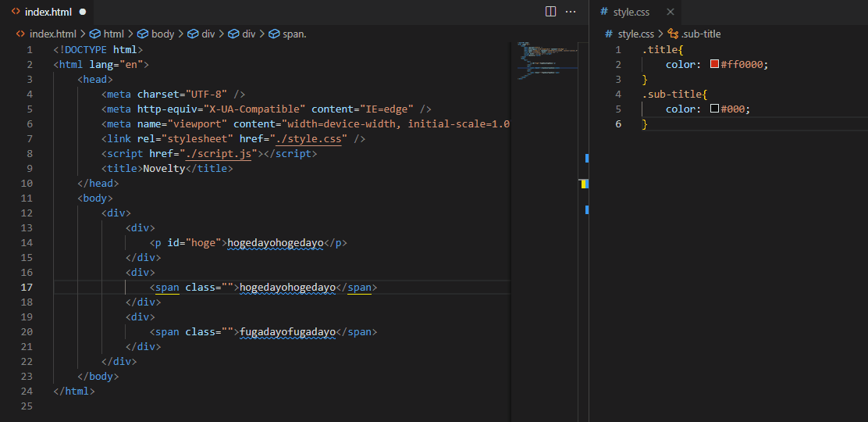The width and height of the screenshot is (868, 422).
Task: Click the symbol icon before .sub-title breadcrumb
Action: click(673, 34)
